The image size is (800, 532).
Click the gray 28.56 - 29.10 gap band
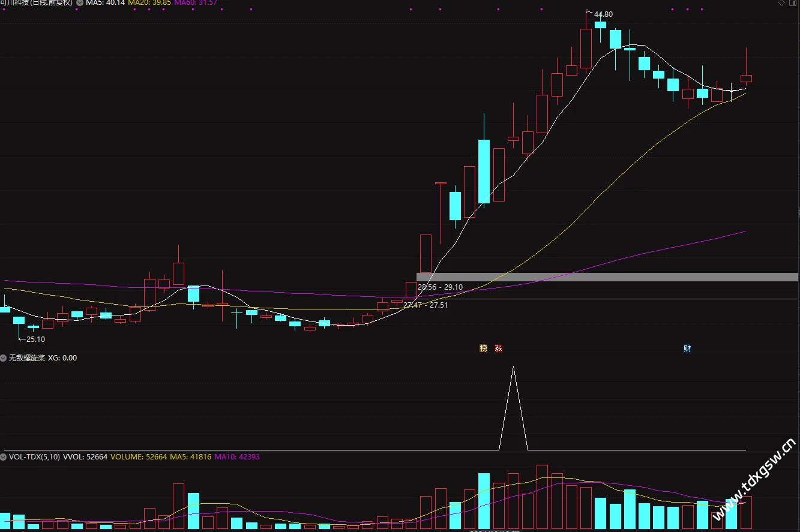point(607,277)
